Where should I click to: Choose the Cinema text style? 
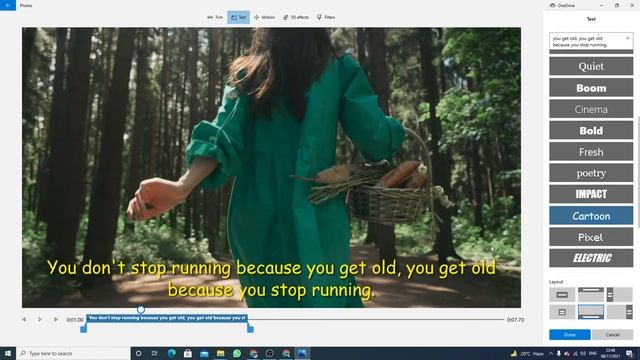click(x=591, y=109)
